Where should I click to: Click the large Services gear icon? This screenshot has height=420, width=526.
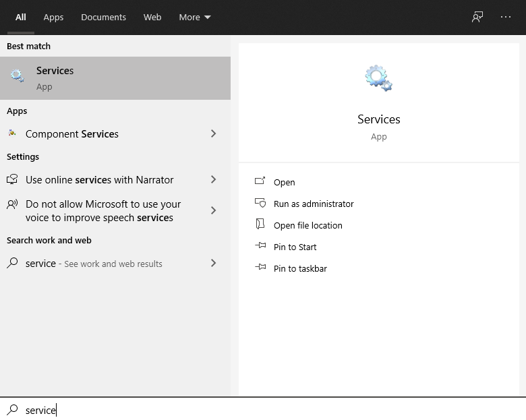coord(378,78)
